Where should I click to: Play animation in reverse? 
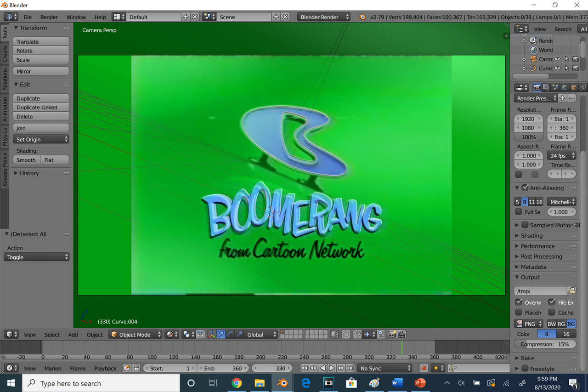[322, 368]
